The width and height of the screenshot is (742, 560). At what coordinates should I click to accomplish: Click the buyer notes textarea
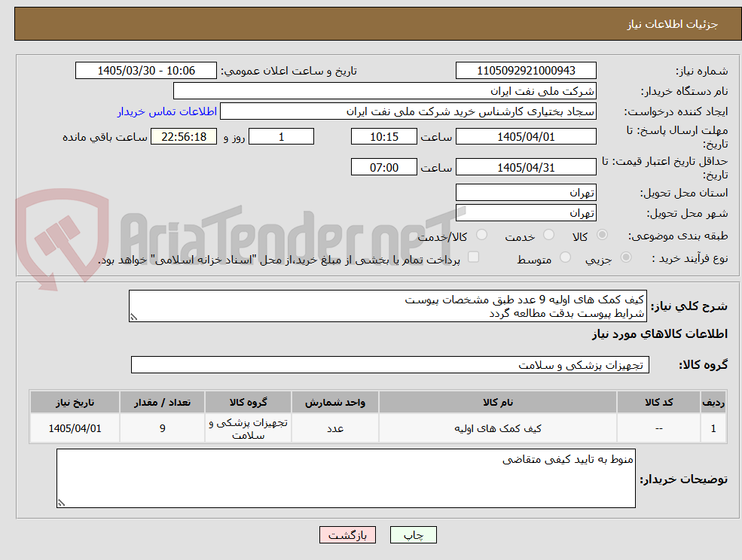[x=346, y=478]
